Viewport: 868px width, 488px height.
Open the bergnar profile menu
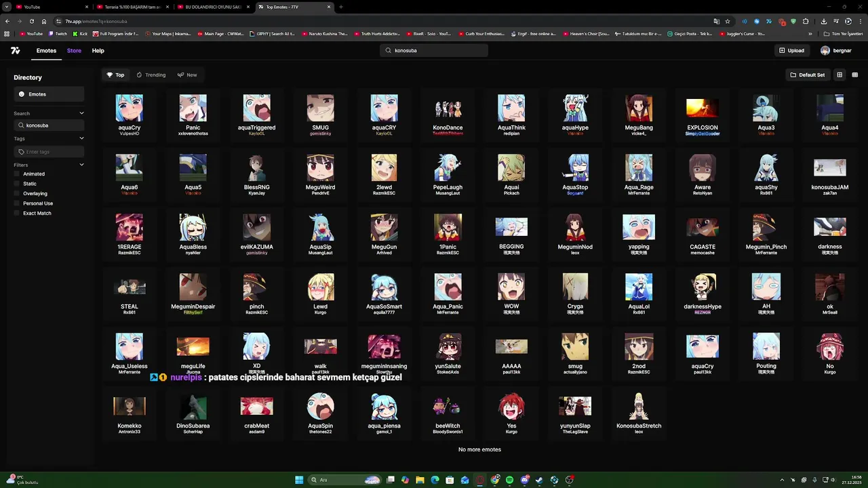point(835,50)
